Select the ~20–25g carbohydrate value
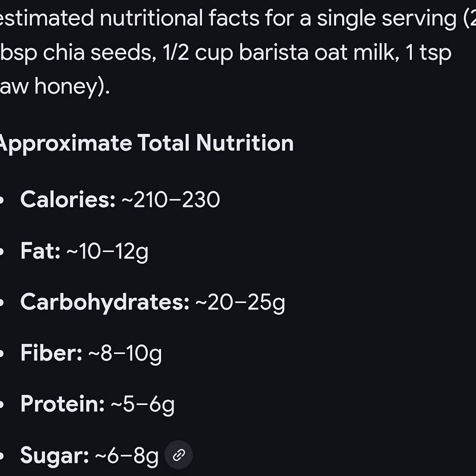The height and width of the screenshot is (476, 476). pyautogui.click(x=240, y=302)
